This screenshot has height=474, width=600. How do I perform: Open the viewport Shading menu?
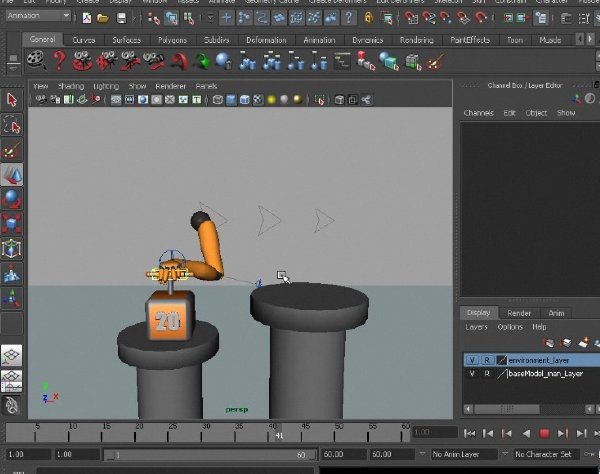[71, 86]
